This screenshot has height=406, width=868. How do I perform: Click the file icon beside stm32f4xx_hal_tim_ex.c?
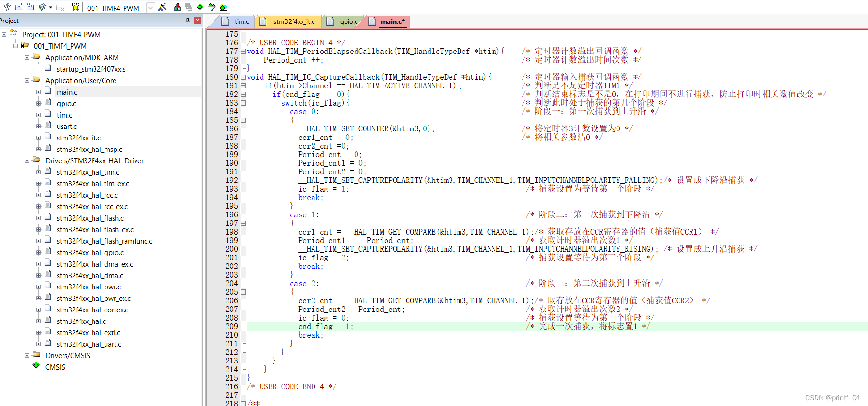[48, 183]
